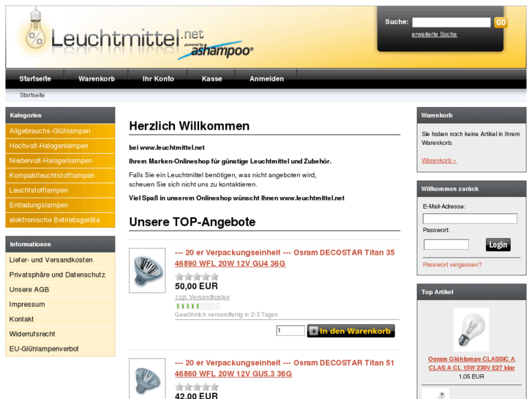532x399 pixels.
Task: Open DECOSTAR Titan 35 product title link
Action: 285,258
